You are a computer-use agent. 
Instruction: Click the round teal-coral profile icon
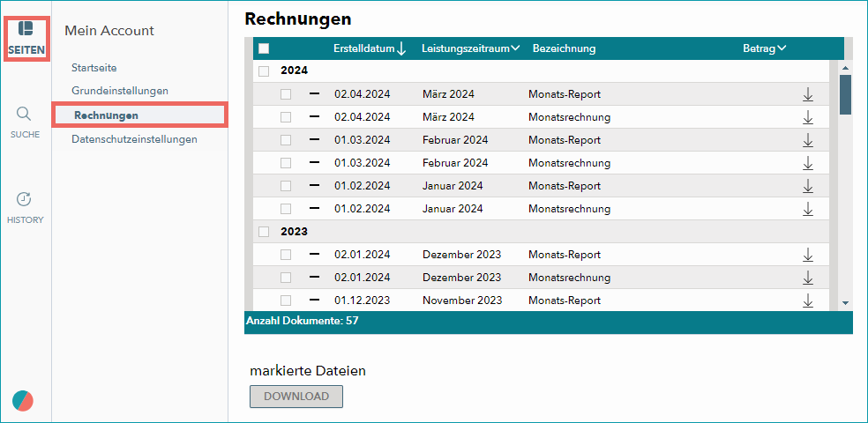coord(23,401)
